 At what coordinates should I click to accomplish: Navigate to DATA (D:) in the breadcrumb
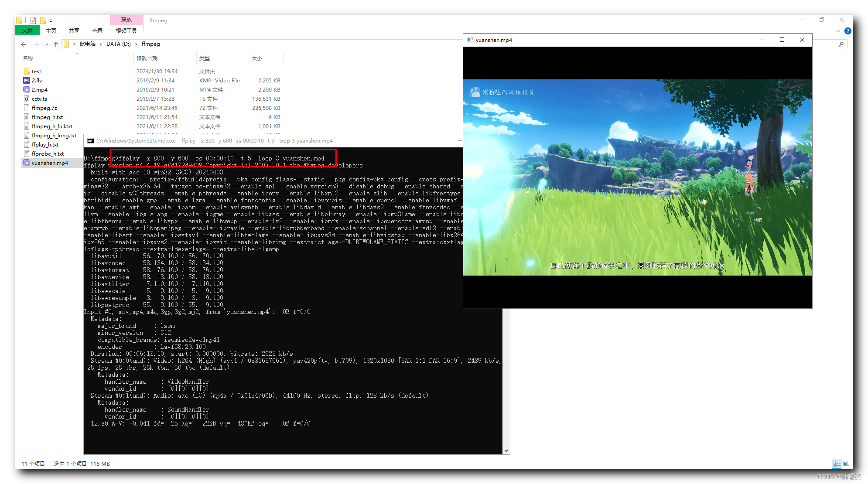(119, 44)
